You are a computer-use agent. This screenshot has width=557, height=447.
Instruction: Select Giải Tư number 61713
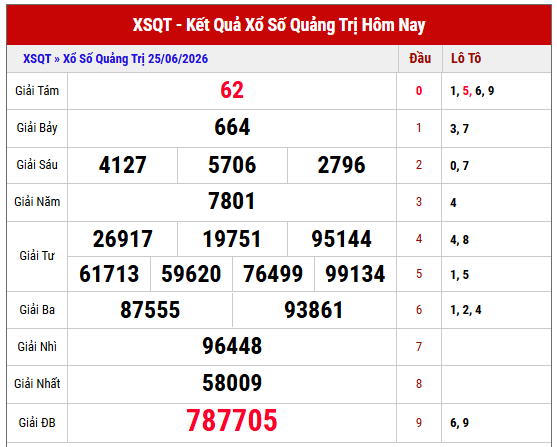[x=109, y=274]
